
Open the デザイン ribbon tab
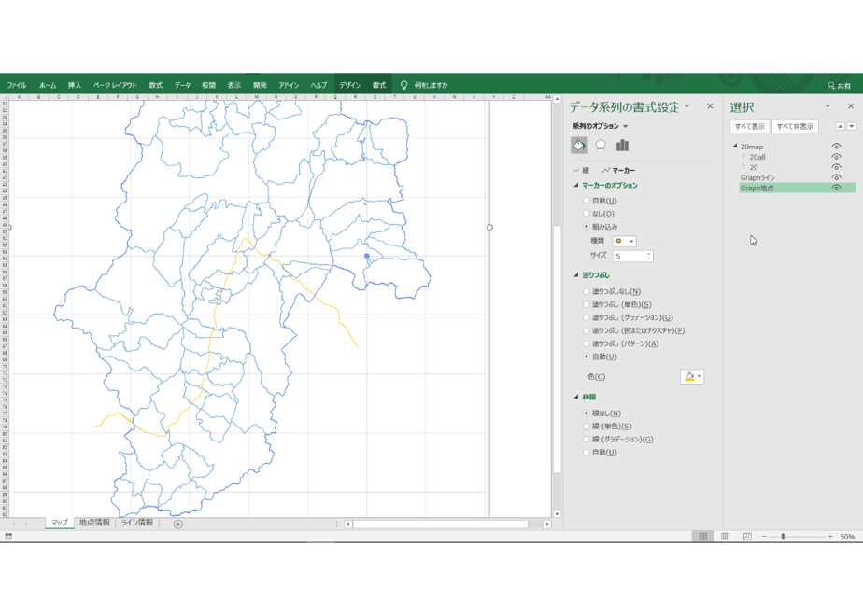[349, 85]
